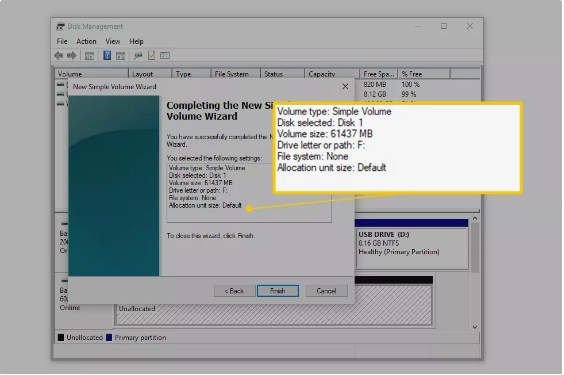
Task: Select the USB DRIVE (D:) partition block
Action: coord(411,244)
